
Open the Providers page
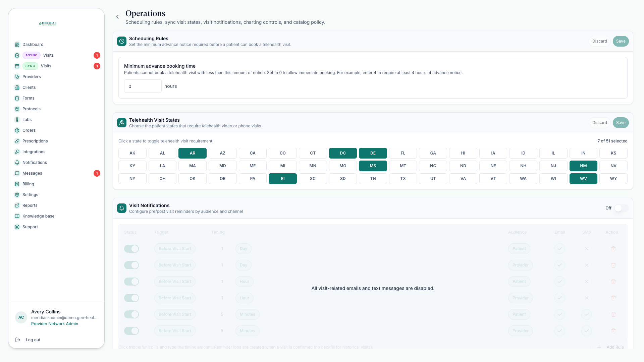tap(56, 77)
